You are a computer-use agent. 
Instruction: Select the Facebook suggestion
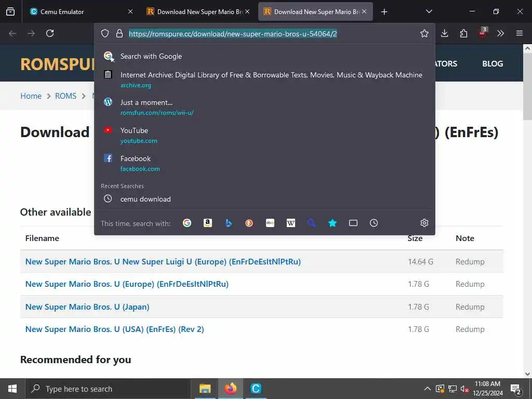point(264,163)
